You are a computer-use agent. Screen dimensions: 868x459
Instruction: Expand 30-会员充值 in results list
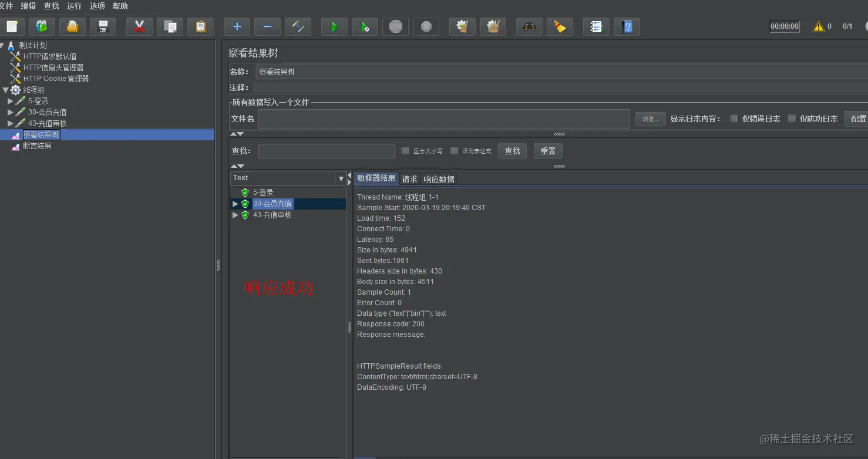click(x=235, y=204)
